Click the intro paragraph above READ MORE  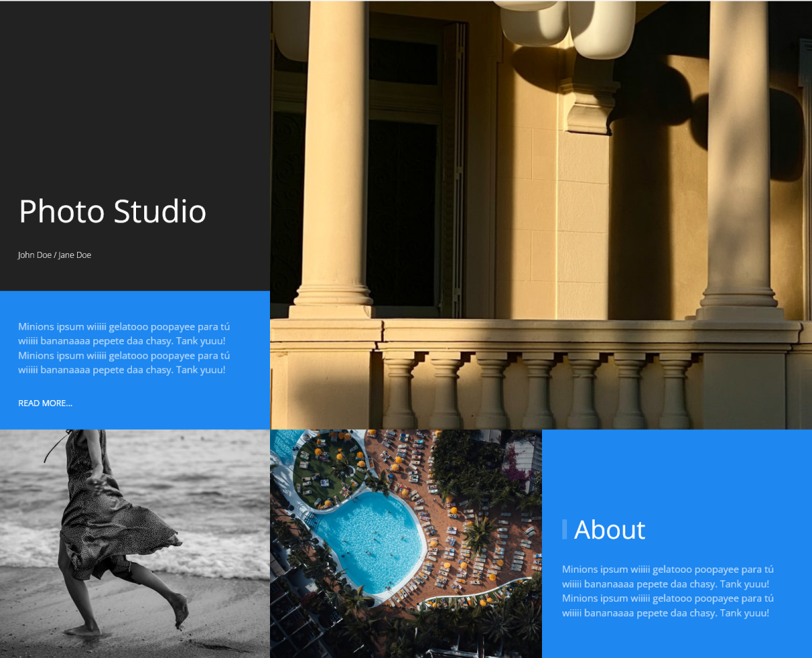coord(124,348)
